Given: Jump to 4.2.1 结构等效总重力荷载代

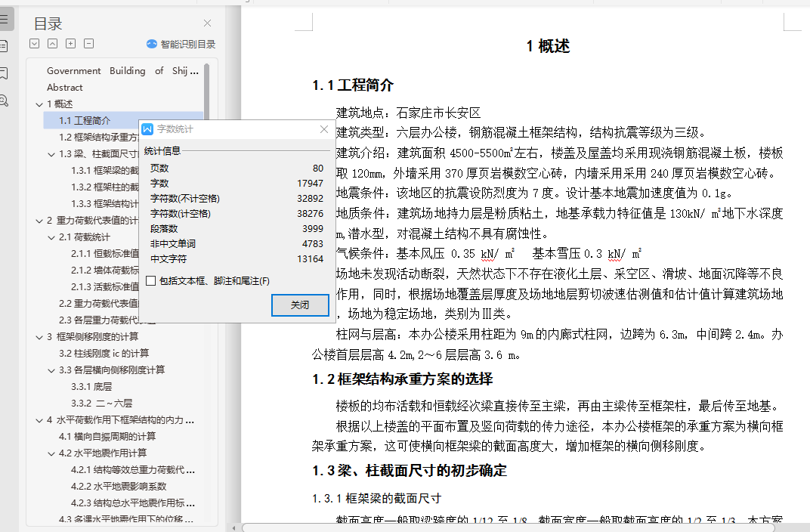Looking at the screenshot, I should tap(133, 469).
